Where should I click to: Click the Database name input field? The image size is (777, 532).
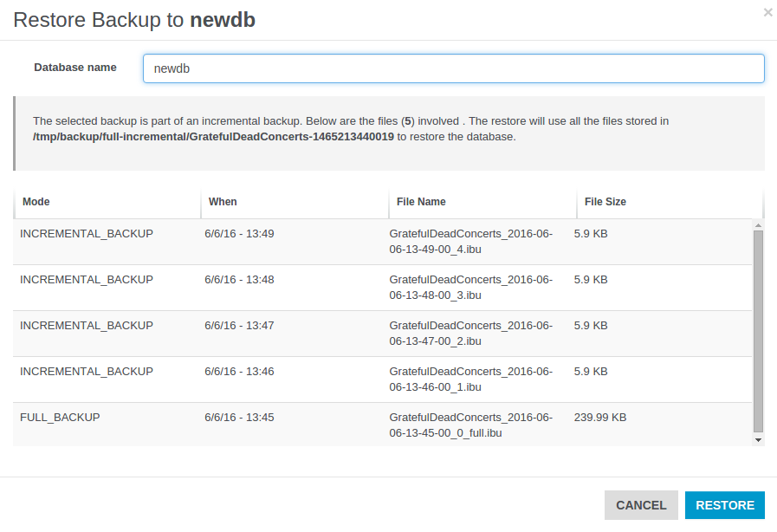click(x=453, y=69)
